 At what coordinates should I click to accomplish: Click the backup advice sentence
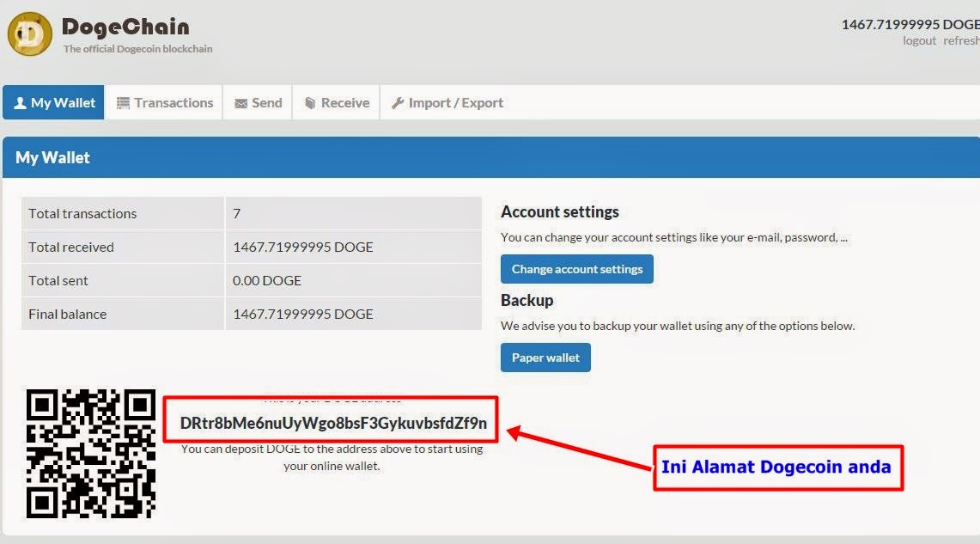pos(678,326)
